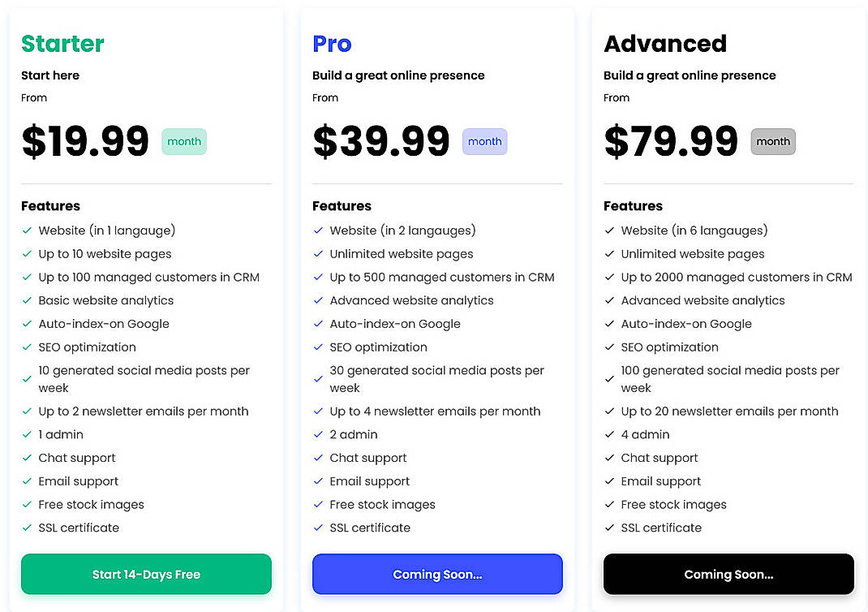The width and height of the screenshot is (868, 612).
Task: Click the checkmark next to Pro's SSL certificate
Action: tap(318, 528)
